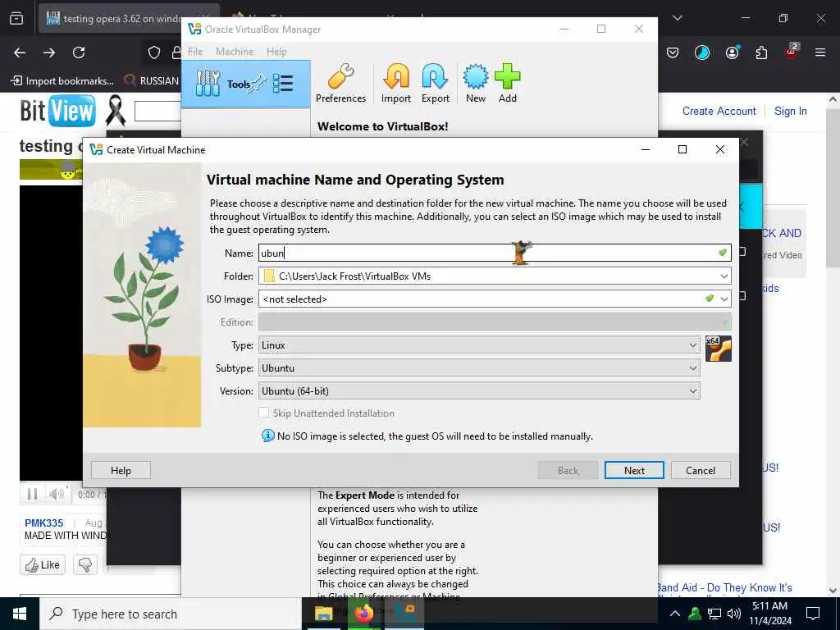Expand the Folder dropdown
This screenshot has width=840, height=630.
tap(724, 276)
